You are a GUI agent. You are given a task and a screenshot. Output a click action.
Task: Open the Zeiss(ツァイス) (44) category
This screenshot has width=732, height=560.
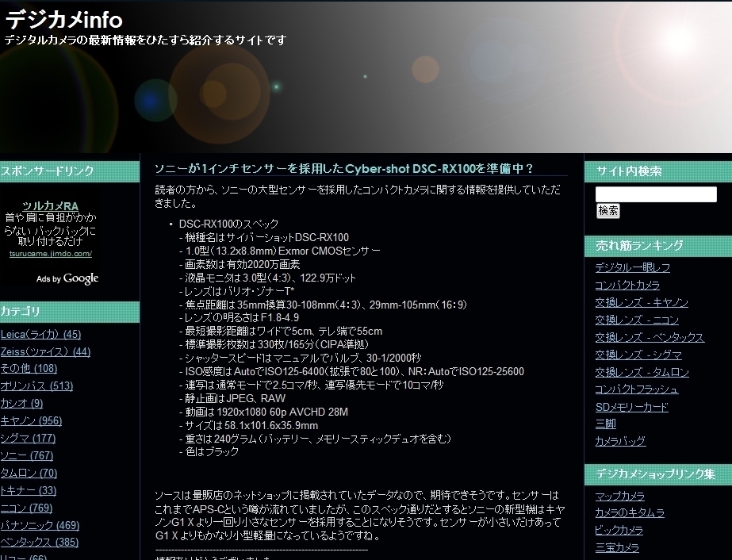click(x=45, y=351)
